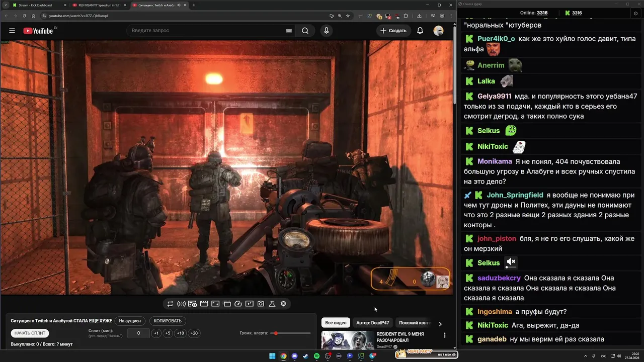644x362 pixels.
Task: Bookmark this page with the star icon
Action: point(348,16)
